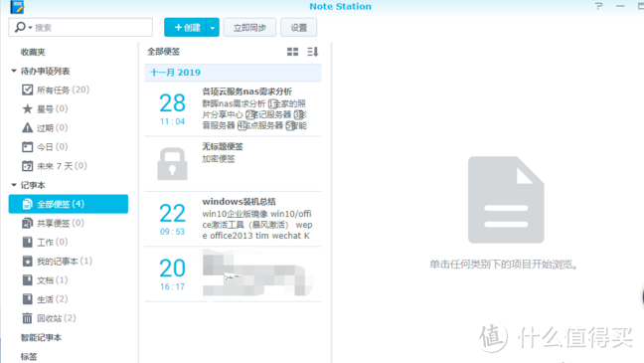Image resolution: width=644 pixels, height=363 pixels.
Task: Select 标签 tags section
Action: coord(29,356)
